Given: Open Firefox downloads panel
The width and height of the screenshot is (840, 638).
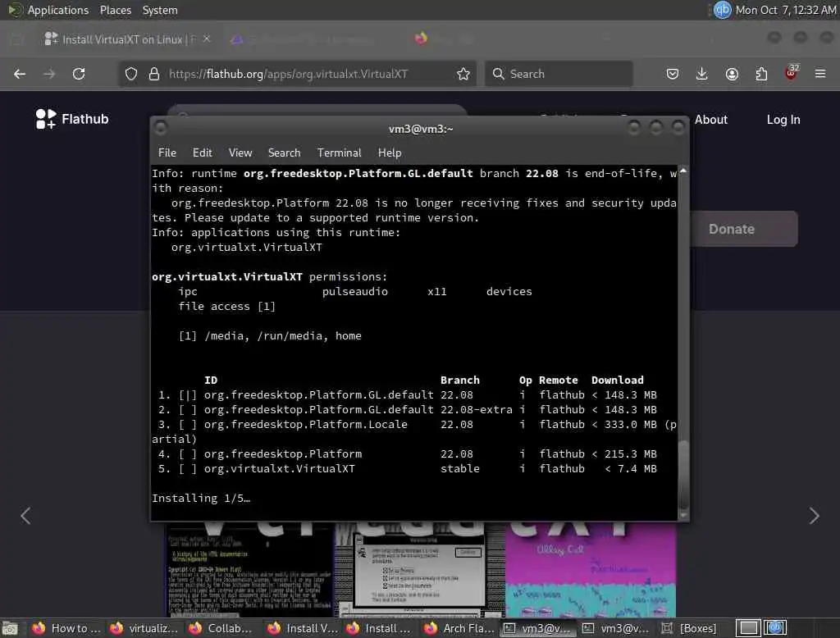Looking at the screenshot, I should coord(702,74).
